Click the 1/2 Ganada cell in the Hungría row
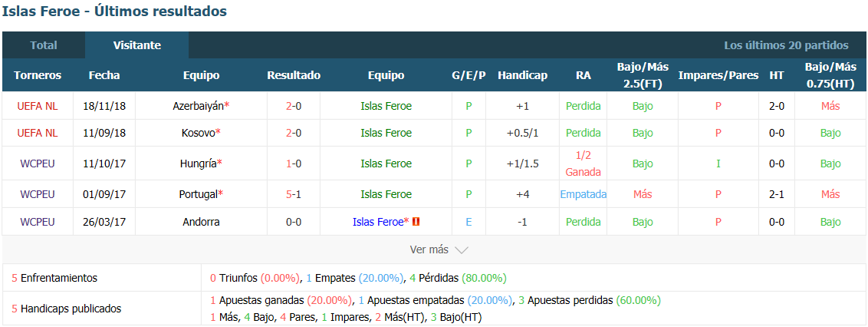The height and width of the screenshot is (327, 868). pos(583,163)
